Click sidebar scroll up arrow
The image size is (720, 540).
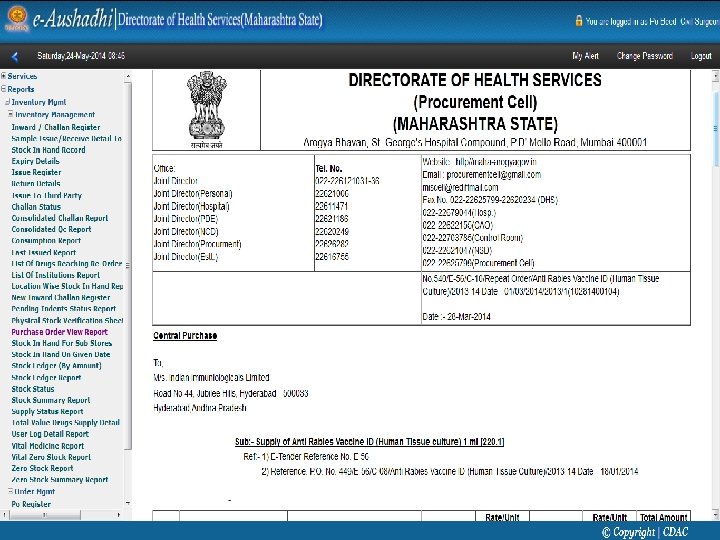[128, 76]
